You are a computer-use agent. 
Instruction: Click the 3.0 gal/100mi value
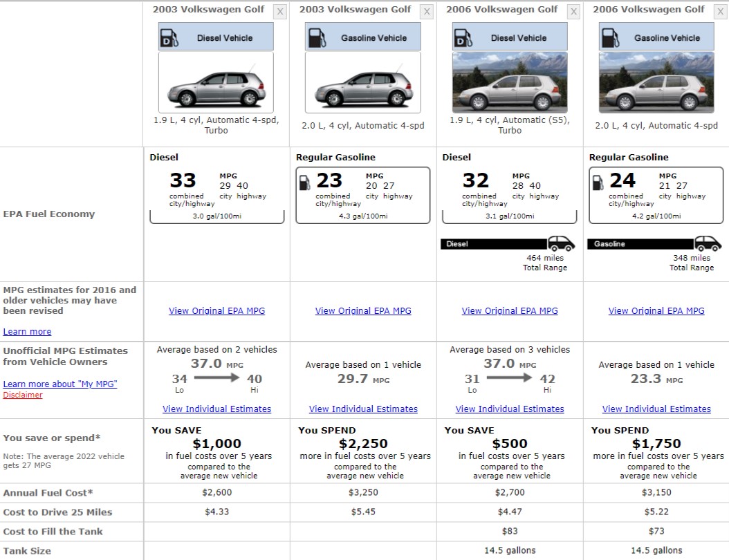[216, 216]
